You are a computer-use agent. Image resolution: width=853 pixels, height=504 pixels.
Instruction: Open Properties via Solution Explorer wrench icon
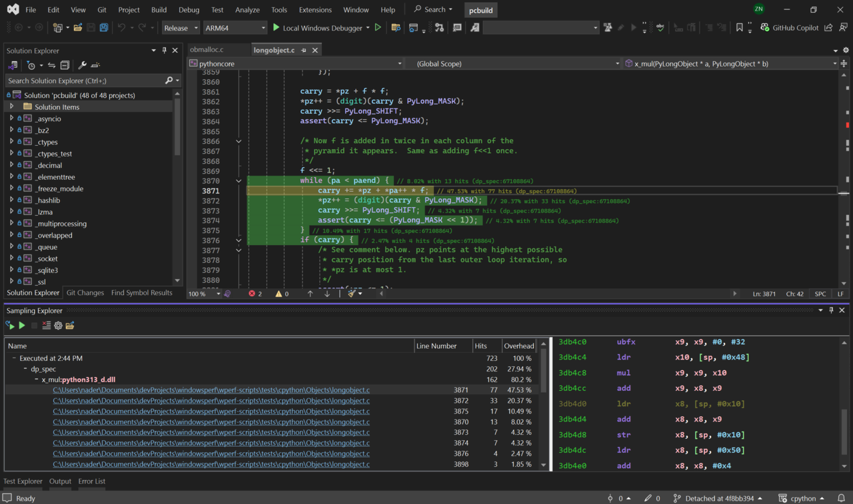[x=83, y=65]
